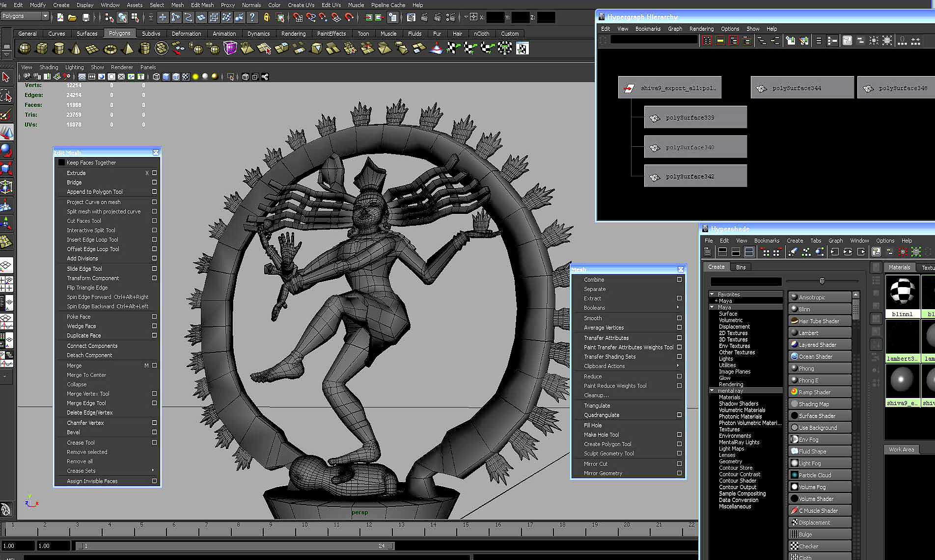
Task: Click the yellow lock icon in status line
Action: click(267, 18)
